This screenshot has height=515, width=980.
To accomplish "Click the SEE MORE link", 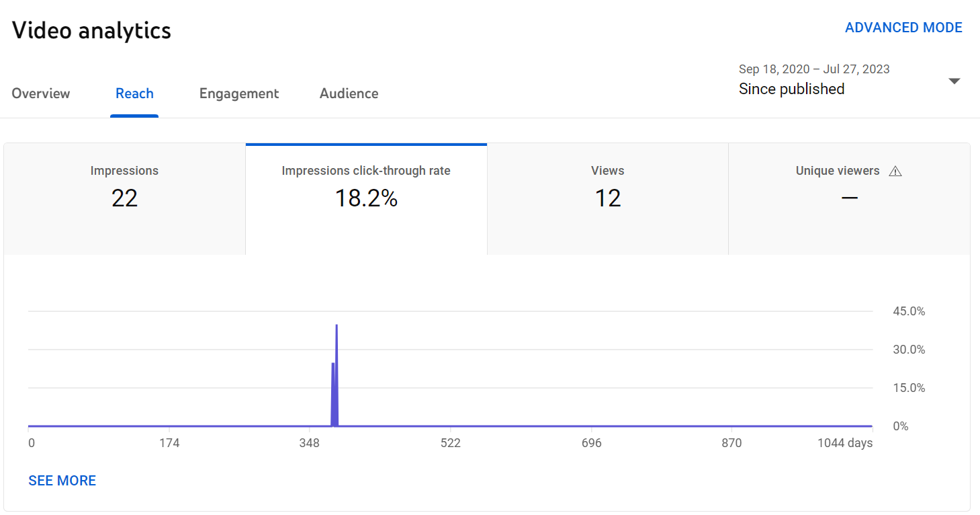I will pos(62,481).
